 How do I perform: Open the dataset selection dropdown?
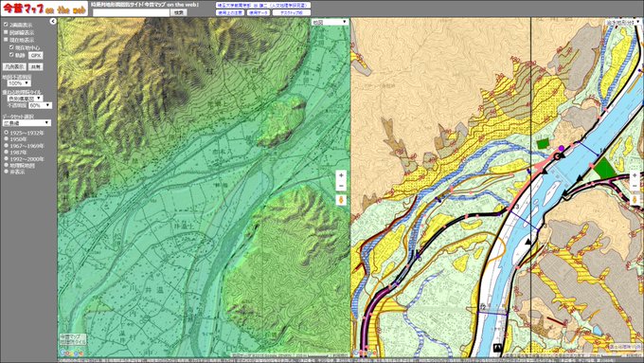[x=27, y=123]
